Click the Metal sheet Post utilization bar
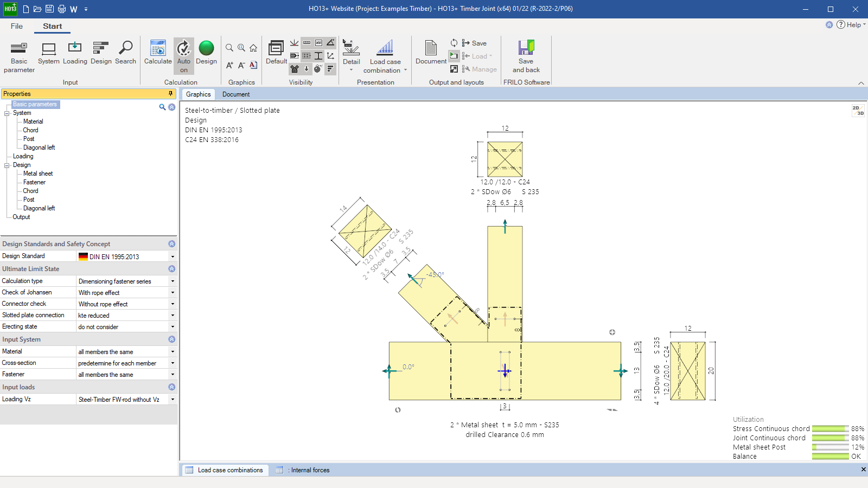This screenshot has height=488, width=868. 830,447
